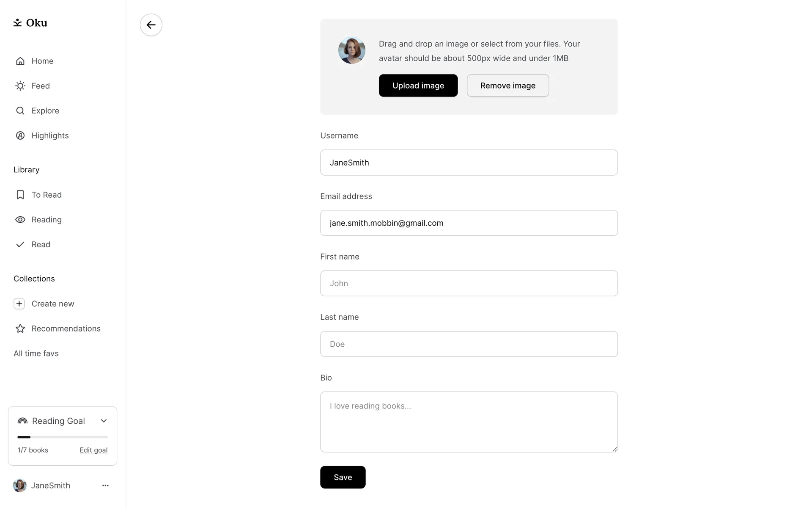This screenshot has height=508, width=812.
Task: Click the Explore magnifier icon
Action: [x=20, y=111]
